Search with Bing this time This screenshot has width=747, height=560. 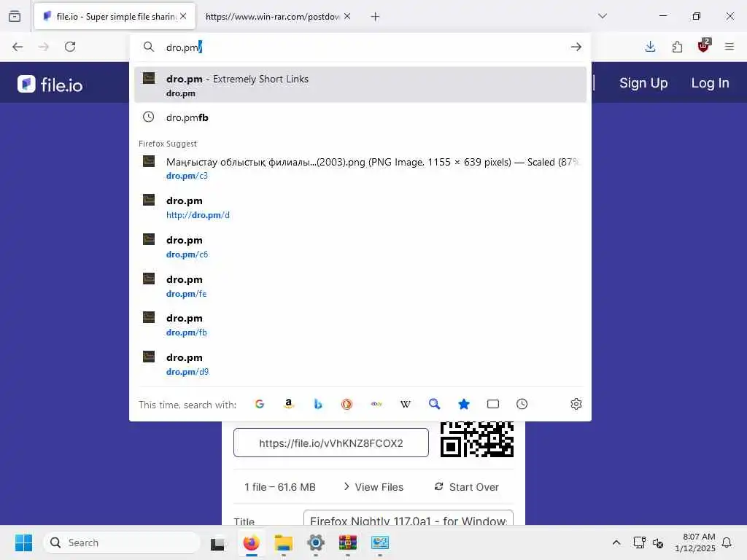coord(318,404)
